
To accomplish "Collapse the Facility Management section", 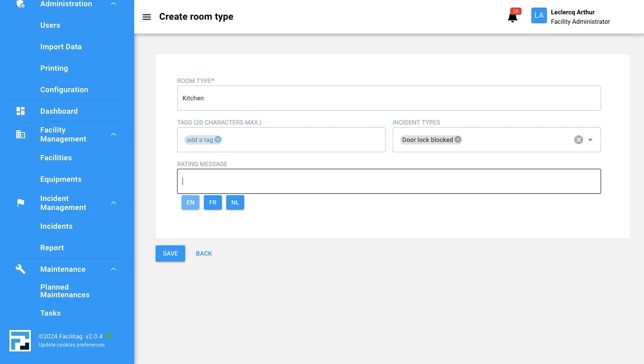I will (114, 134).
